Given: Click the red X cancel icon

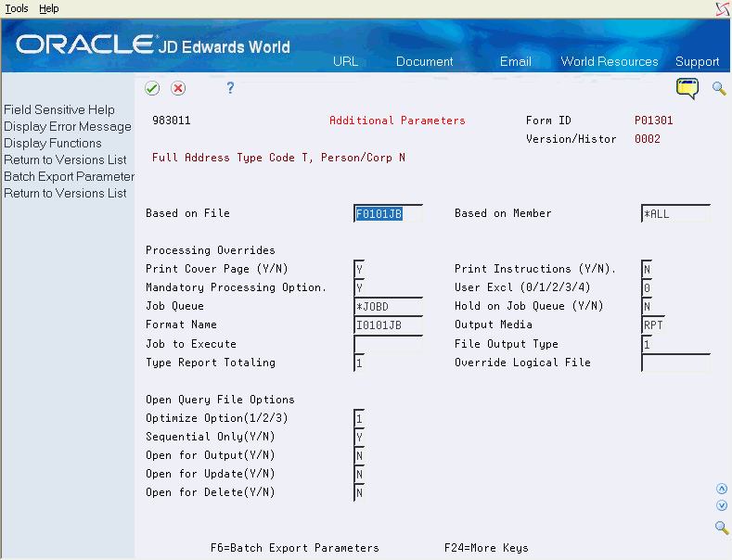Looking at the screenshot, I should (178, 88).
